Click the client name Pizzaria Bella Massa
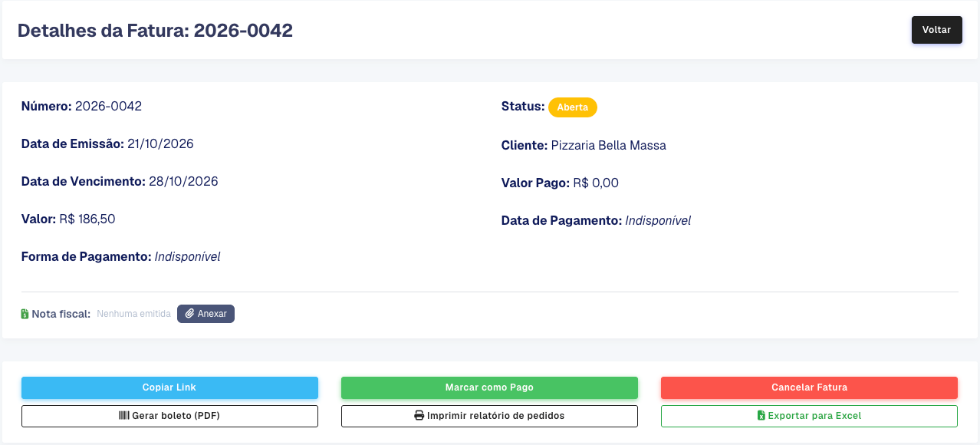The width and height of the screenshot is (980, 445). tap(608, 145)
